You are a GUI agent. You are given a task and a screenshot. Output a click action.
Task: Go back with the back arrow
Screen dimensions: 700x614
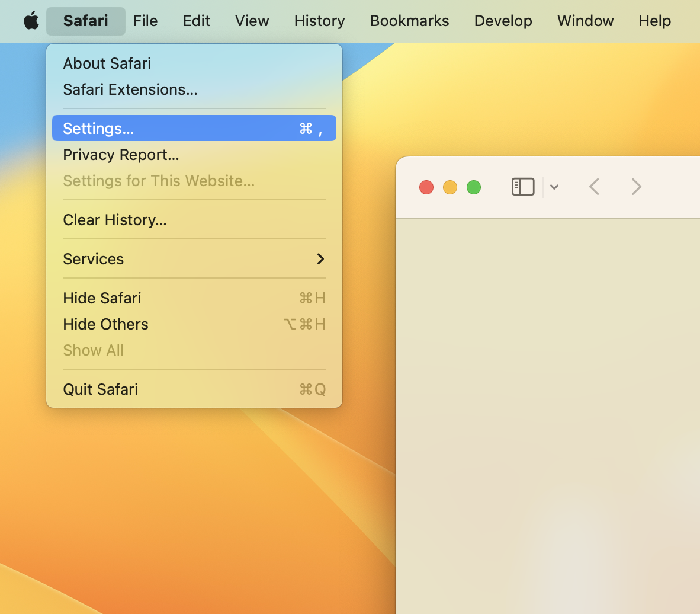(x=595, y=187)
